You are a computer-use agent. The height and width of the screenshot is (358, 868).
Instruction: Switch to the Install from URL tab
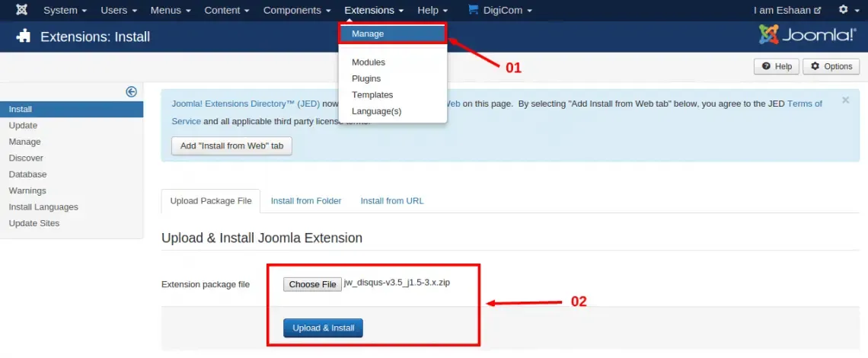click(x=392, y=200)
